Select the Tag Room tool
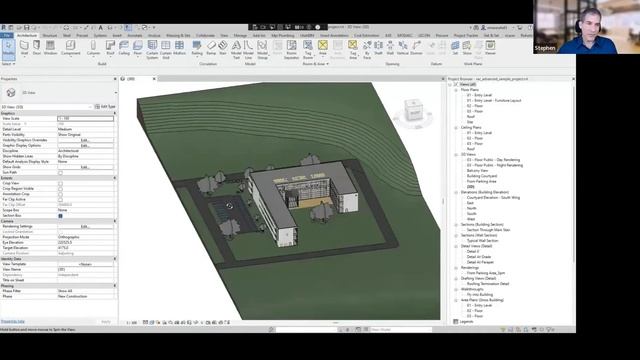 click(308, 49)
